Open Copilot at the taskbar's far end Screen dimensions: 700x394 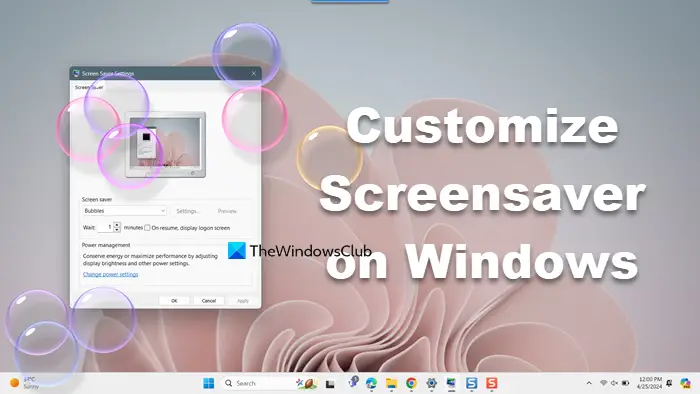685,383
